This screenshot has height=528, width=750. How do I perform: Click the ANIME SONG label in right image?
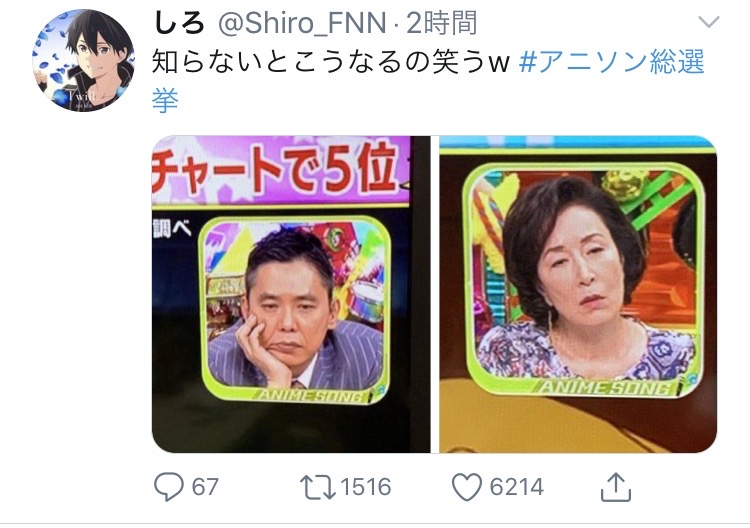click(x=604, y=386)
